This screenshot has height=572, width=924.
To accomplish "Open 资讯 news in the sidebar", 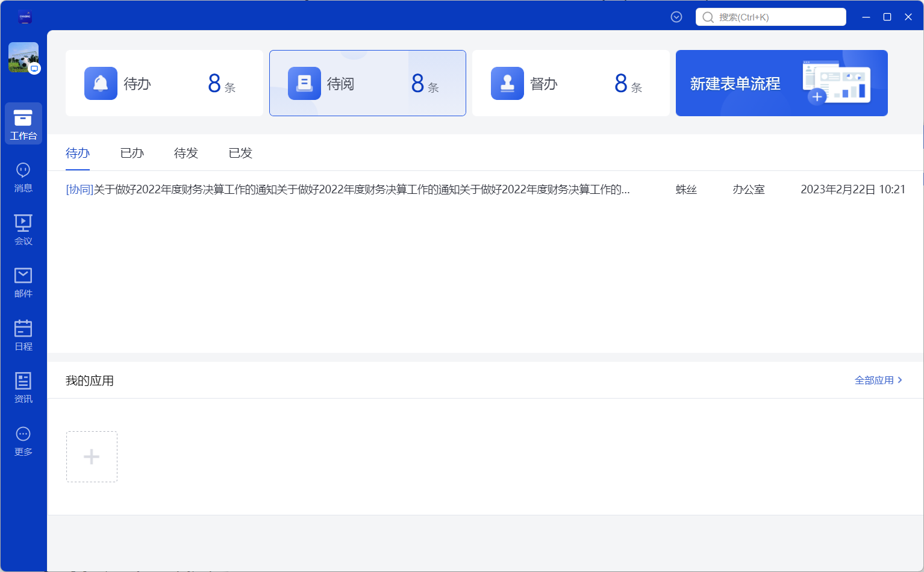I will point(23,388).
